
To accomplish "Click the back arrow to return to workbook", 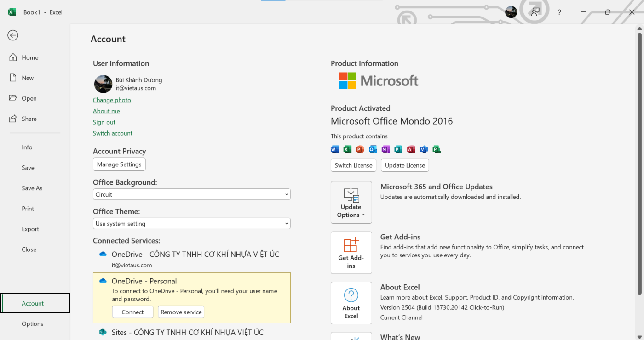I will [x=13, y=35].
